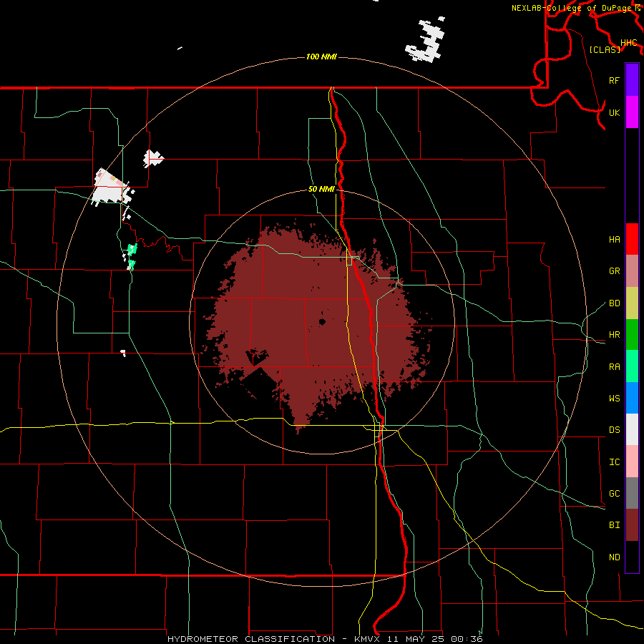The width and height of the screenshot is (644, 644).
Task: Click the RF legend label
Action: tap(614, 80)
